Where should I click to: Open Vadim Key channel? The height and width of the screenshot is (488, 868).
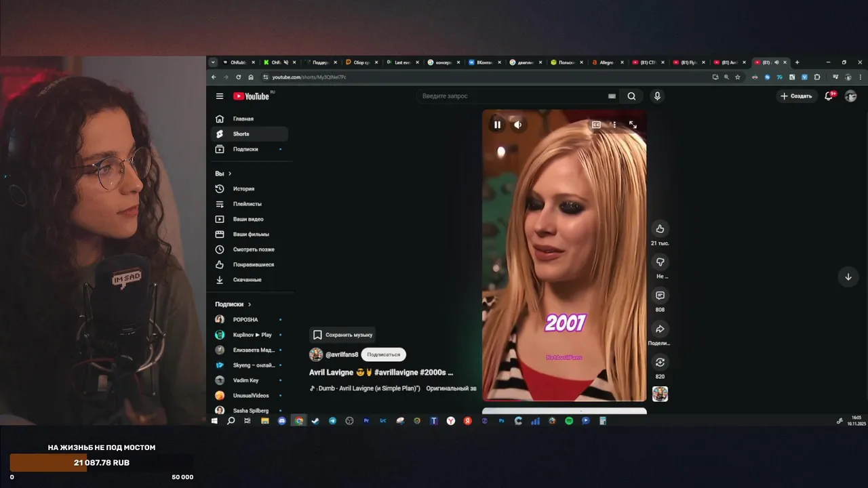tap(249, 380)
